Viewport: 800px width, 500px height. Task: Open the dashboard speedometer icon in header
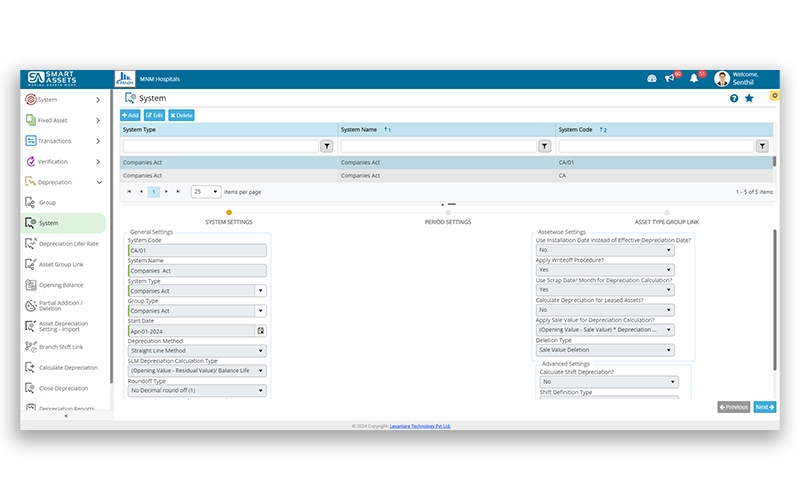click(x=652, y=78)
